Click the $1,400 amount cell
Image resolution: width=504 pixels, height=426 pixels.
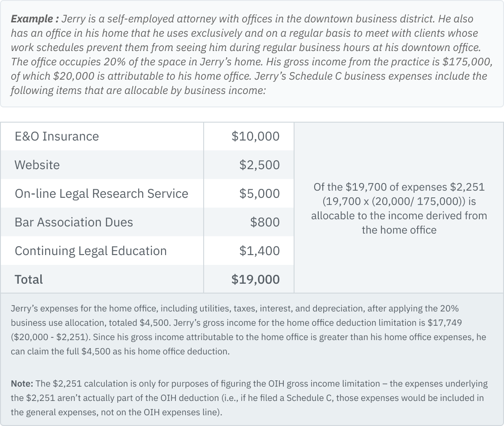pos(259,251)
